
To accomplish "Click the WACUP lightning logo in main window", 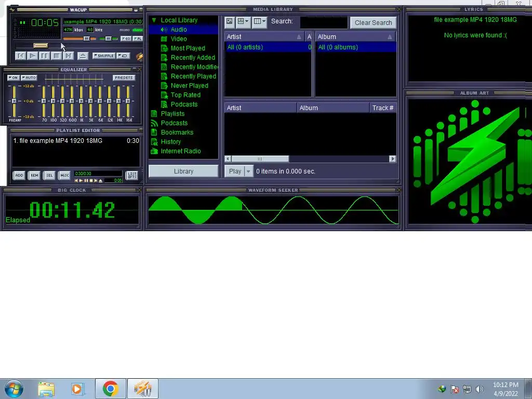I will coord(139,56).
